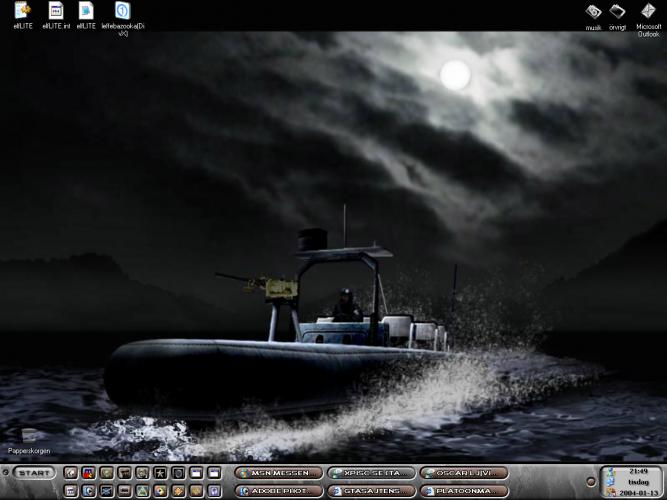The image size is (667, 500).
Task: Switch to Adobe Photoshop taskbar button
Action: pyautogui.click(x=278, y=491)
